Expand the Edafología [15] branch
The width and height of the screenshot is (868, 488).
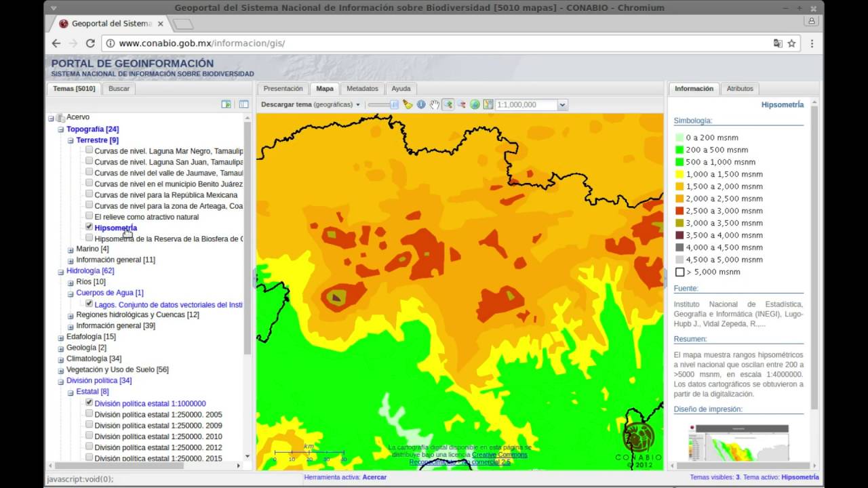coord(60,337)
